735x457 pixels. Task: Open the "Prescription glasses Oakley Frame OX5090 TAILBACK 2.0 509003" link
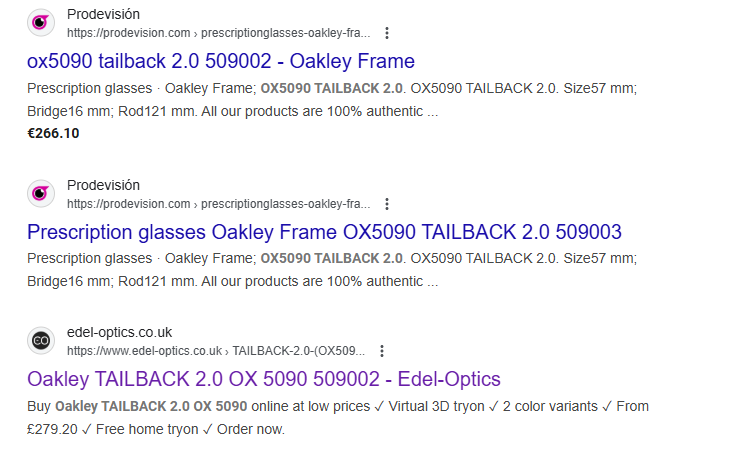point(324,232)
